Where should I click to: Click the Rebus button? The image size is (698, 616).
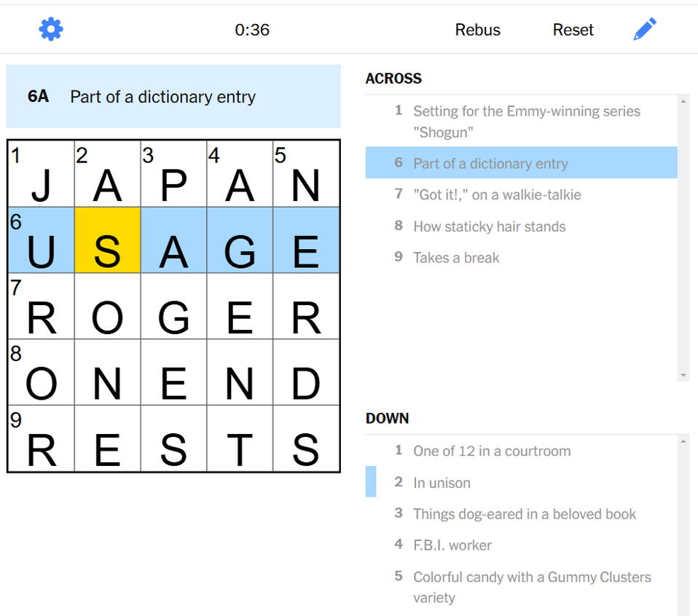477,30
